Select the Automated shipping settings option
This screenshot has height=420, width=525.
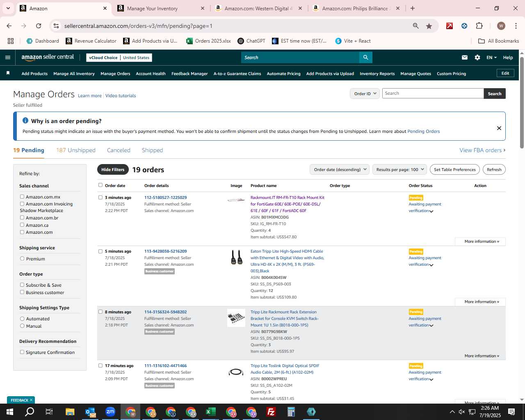[22, 319]
